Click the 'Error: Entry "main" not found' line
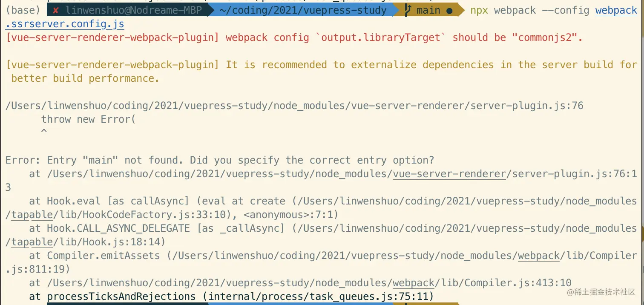 pos(220,160)
